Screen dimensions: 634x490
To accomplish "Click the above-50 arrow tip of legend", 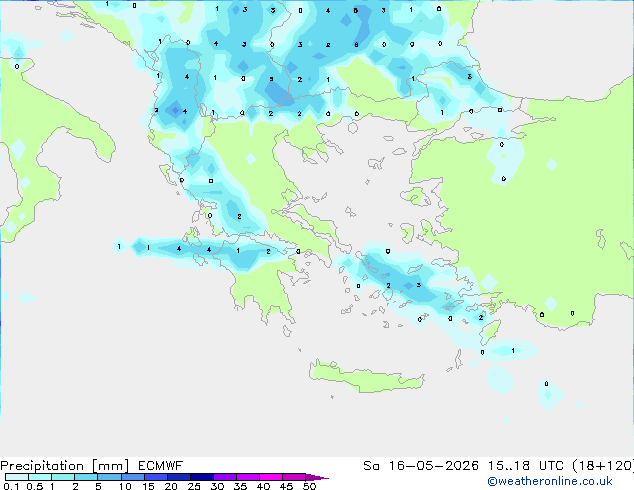I will point(317,477).
